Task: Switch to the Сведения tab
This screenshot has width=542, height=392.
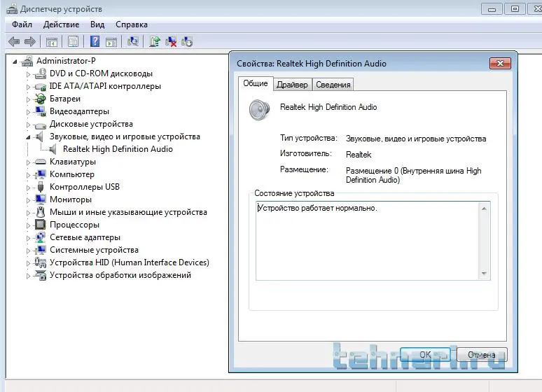Action: pyautogui.click(x=333, y=85)
